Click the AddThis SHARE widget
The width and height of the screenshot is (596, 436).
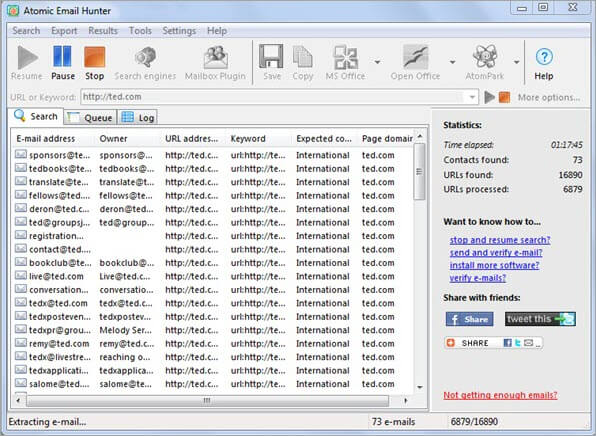[493, 343]
